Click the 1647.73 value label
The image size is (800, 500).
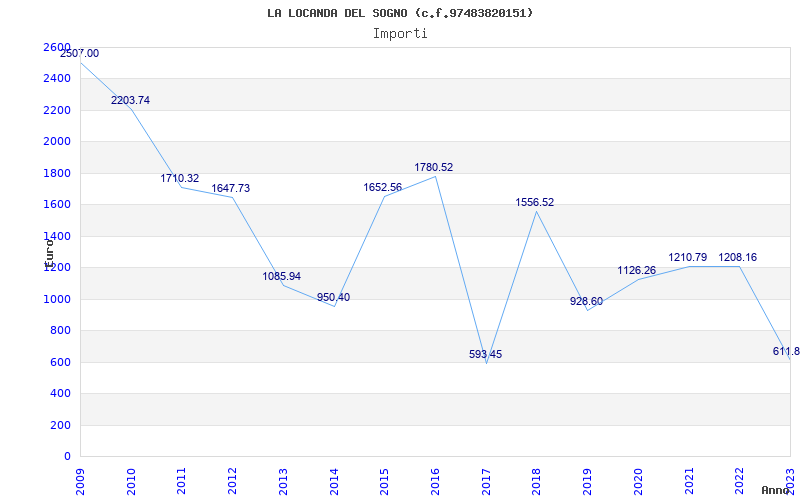(x=231, y=188)
